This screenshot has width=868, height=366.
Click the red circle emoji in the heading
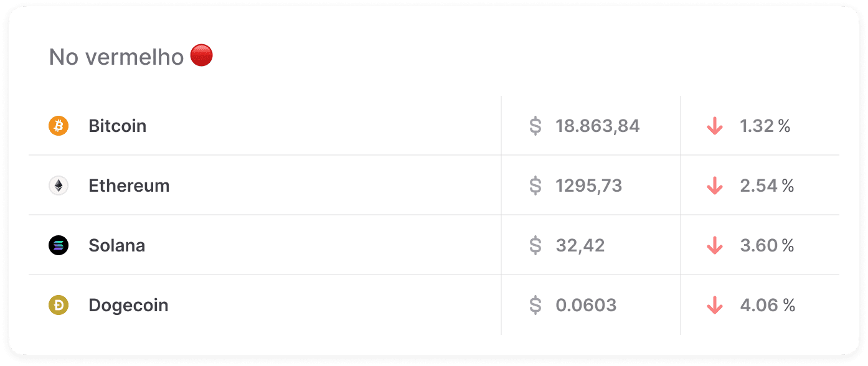(201, 55)
